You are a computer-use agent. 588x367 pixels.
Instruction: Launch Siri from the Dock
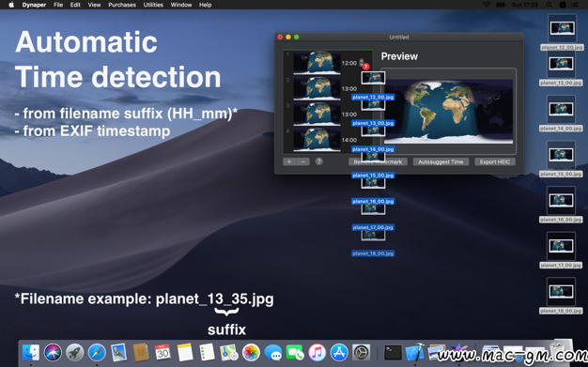53,352
